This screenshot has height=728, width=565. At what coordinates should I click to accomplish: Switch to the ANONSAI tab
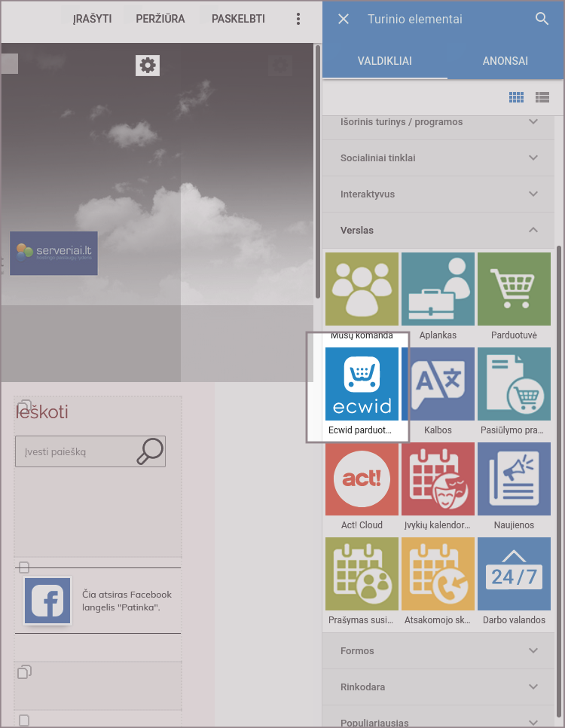click(x=505, y=61)
